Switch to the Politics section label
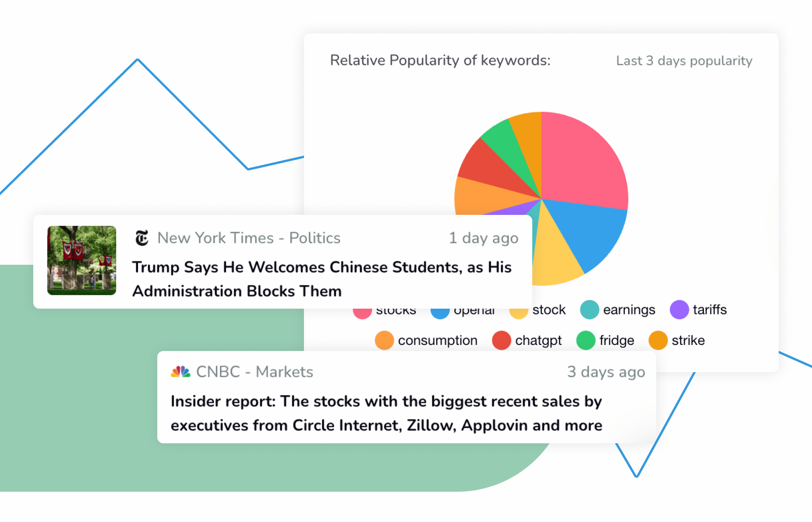Viewport: 812px width, 522px height. coord(315,238)
